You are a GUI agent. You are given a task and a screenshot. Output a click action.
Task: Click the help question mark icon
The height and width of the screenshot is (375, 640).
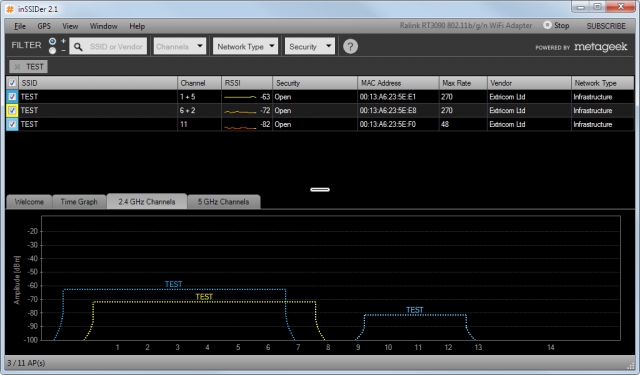click(x=350, y=47)
